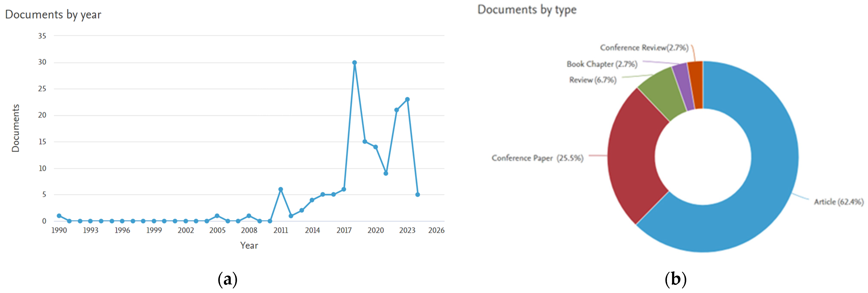This screenshot has height=293, width=868.
Task: Select the 2011 data point at 6
Action: click(281, 189)
